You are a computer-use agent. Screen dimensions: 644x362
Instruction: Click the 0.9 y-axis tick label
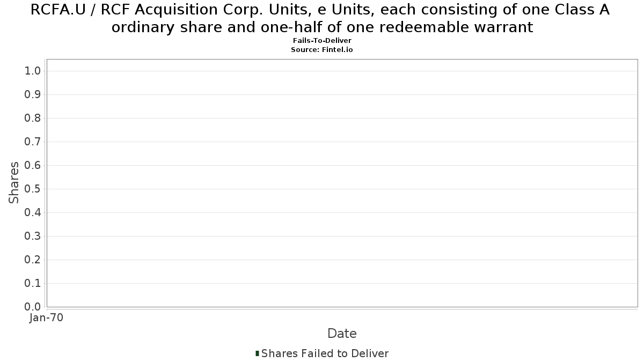pos(33,94)
